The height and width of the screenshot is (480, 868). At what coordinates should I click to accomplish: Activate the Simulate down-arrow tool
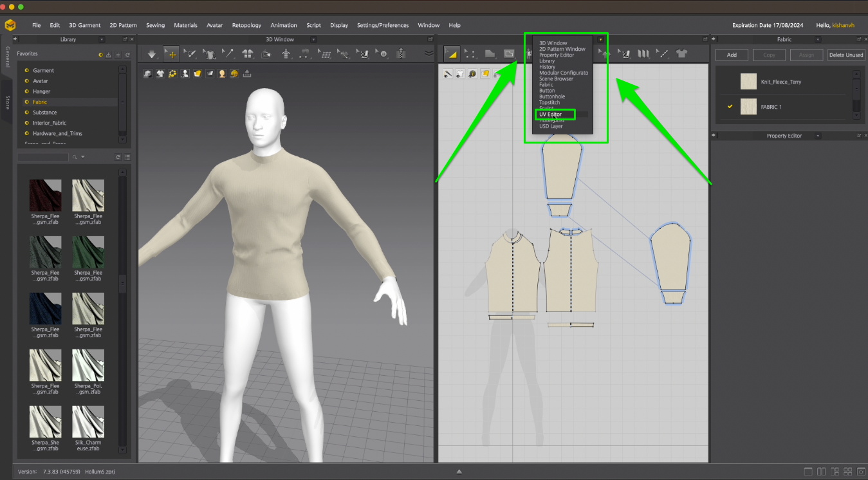tap(152, 54)
